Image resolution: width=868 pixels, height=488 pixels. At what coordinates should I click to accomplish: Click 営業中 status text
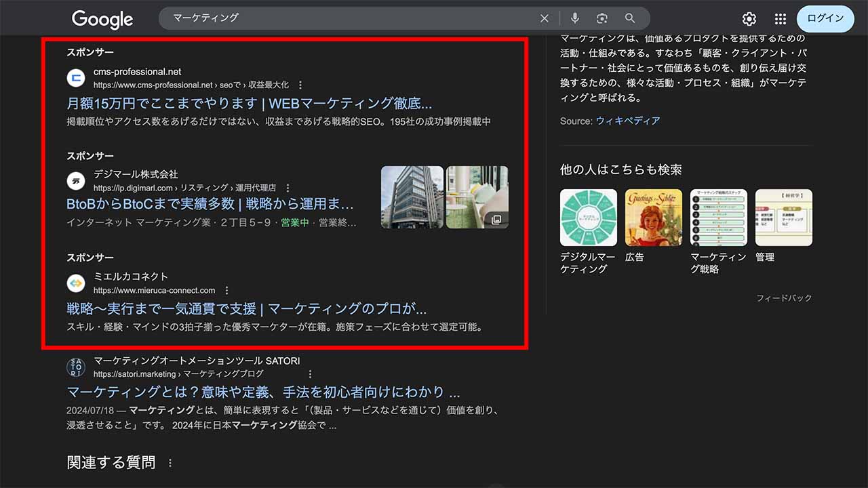[x=295, y=222]
